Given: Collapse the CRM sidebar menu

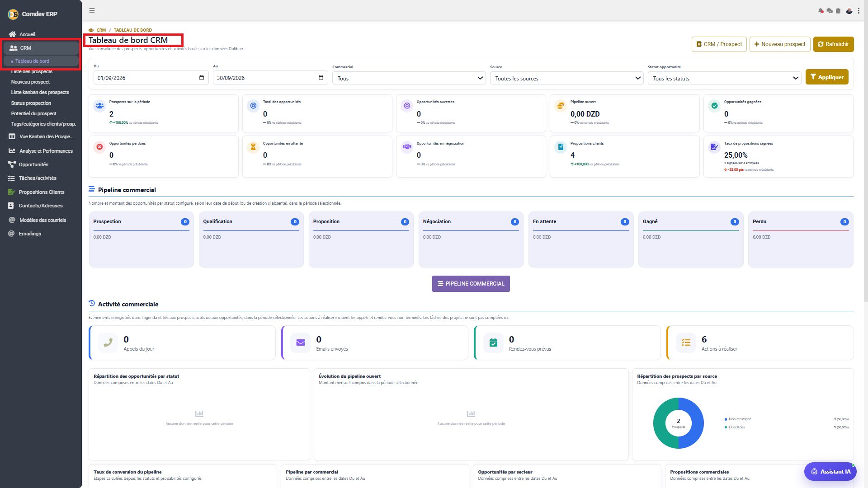Looking at the screenshot, I should click(41, 48).
